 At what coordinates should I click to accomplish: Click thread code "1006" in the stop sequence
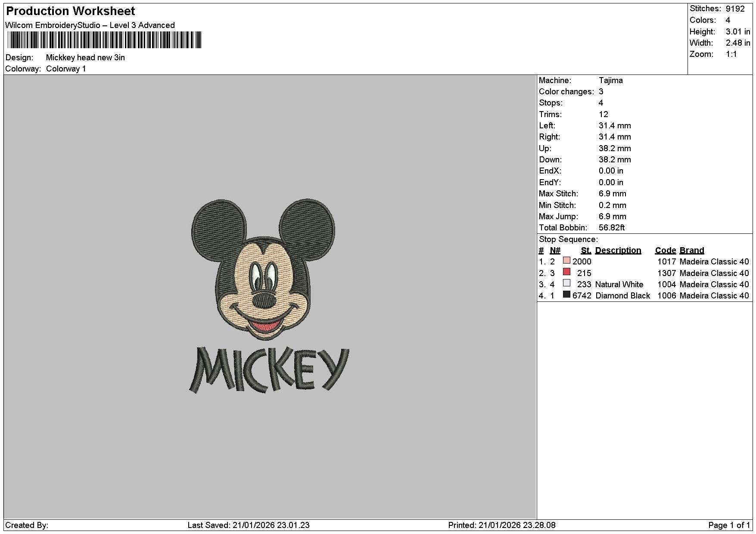tap(667, 295)
